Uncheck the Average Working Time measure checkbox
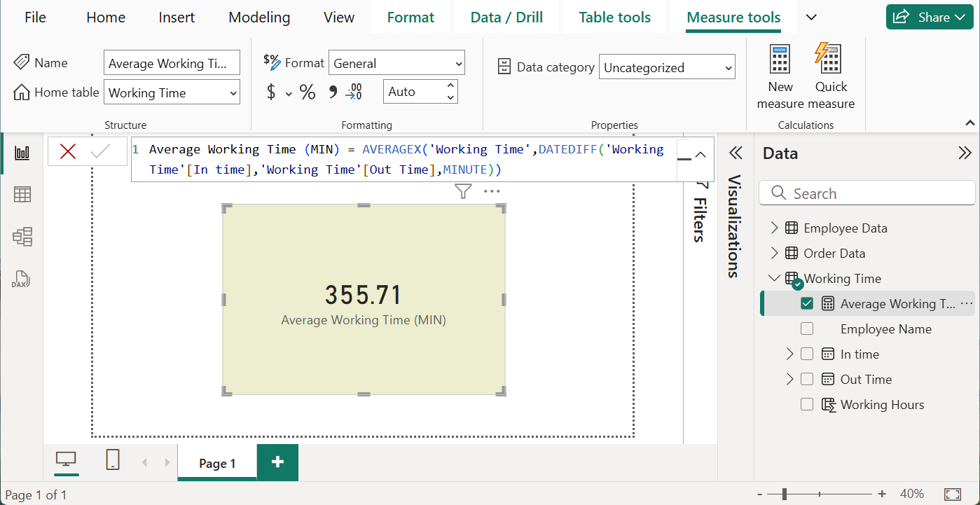This screenshot has width=980, height=505. pyautogui.click(x=807, y=303)
